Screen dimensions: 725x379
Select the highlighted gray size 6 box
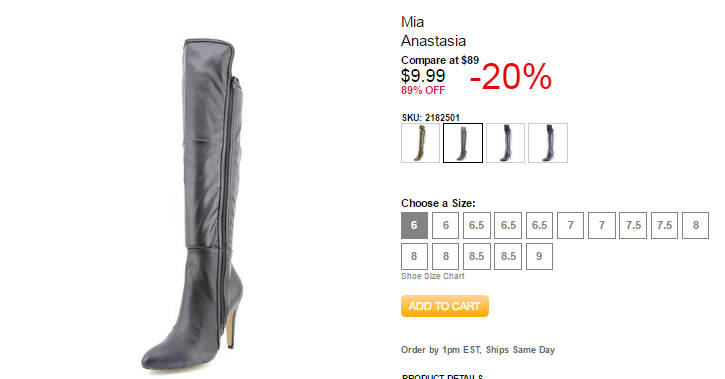point(414,226)
